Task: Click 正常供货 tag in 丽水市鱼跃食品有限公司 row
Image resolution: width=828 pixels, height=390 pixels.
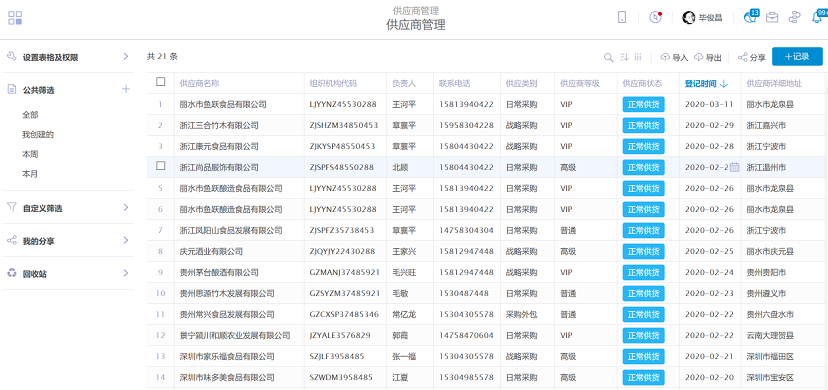Action: (643, 104)
